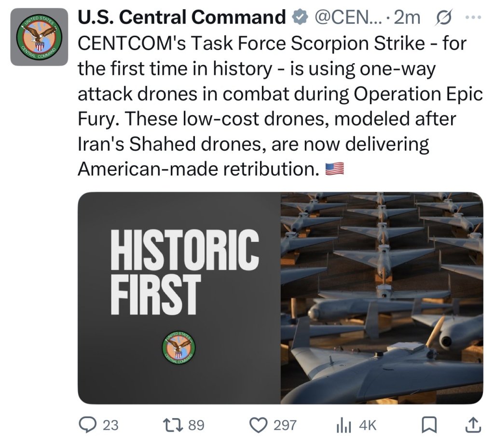The image size is (494, 448).
Task: Open the U.S. Central Command profile avatar
Action: [39, 37]
